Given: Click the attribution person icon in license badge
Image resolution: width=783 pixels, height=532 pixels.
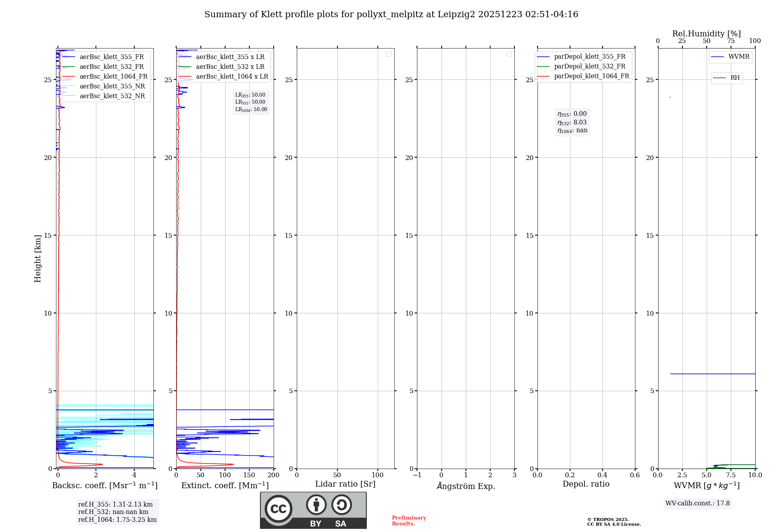Looking at the screenshot, I should point(316,505).
